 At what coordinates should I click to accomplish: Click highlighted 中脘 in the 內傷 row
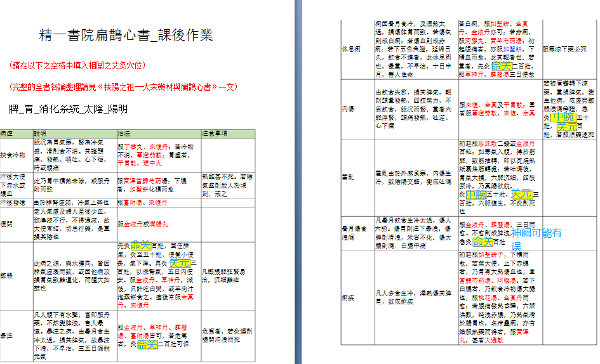tap(563, 117)
